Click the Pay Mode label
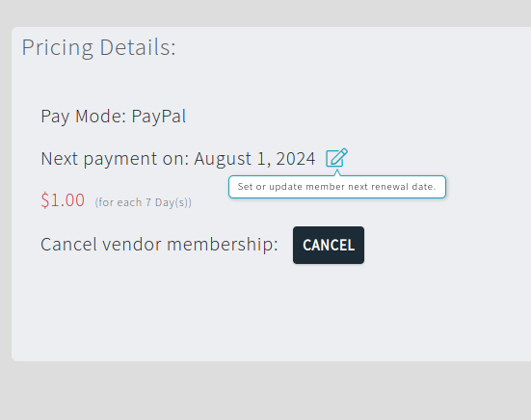The height and width of the screenshot is (420, 531). point(83,117)
